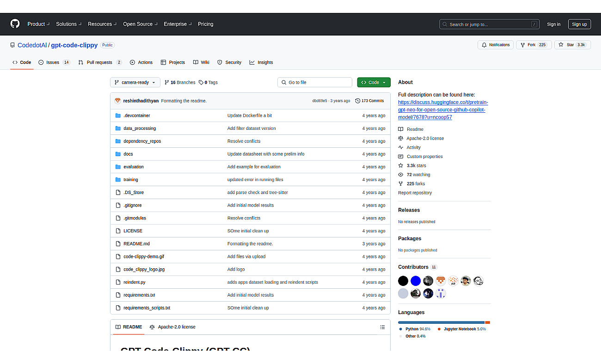601x364 pixels.
Task: Open the CodedotAI owner link
Action: pyautogui.click(x=32, y=45)
